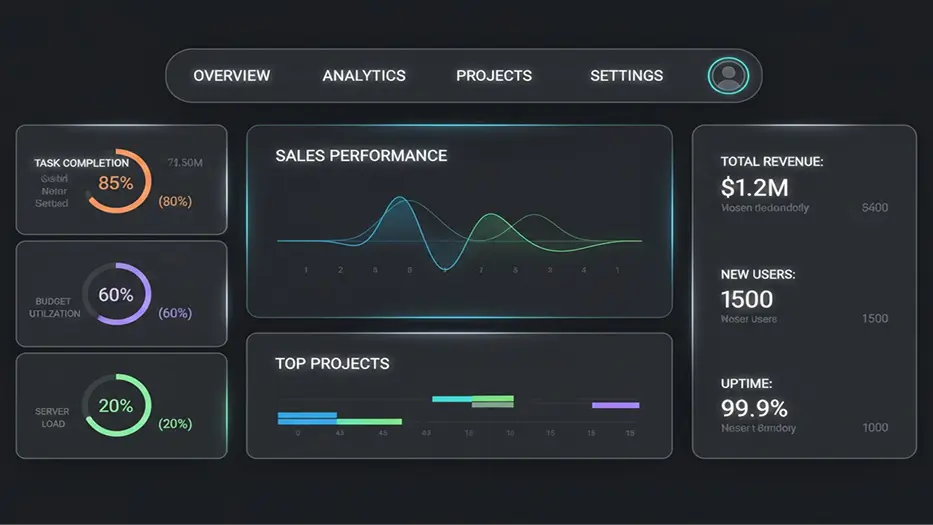Click the (80%) target label beside Task Completion
This screenshot has height=525, width=933.
pyautogui.click(x=175, y=201)
